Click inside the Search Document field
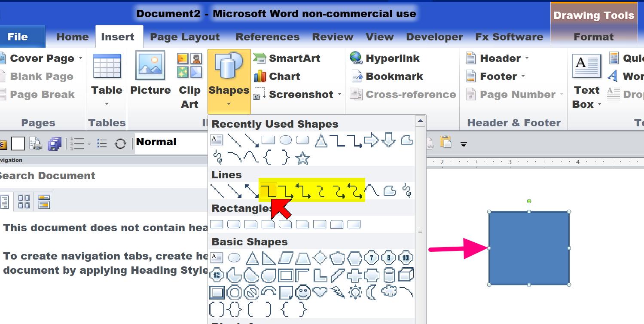Image resolution: width=644 pixels, height=324 pixels. [103, 176]
